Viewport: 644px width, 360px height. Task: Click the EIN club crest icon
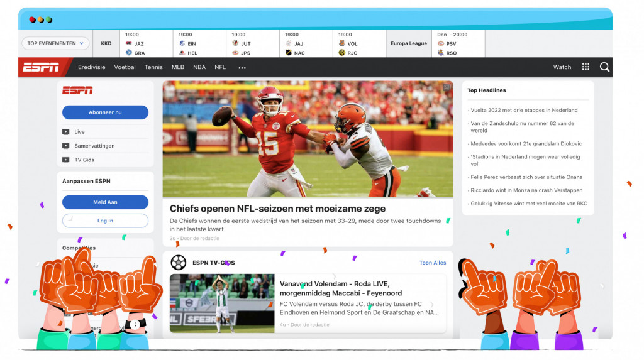click(x=182, y=43)
